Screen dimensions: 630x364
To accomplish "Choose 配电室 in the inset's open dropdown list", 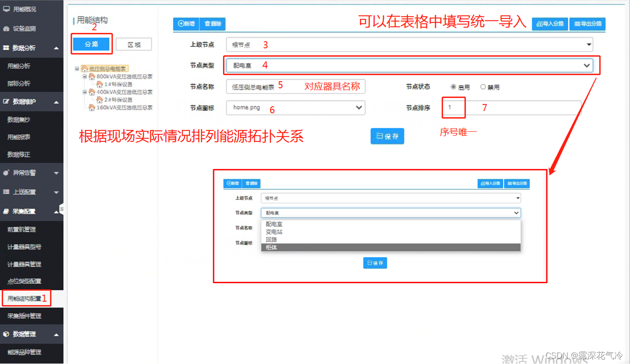I will 391,224.
